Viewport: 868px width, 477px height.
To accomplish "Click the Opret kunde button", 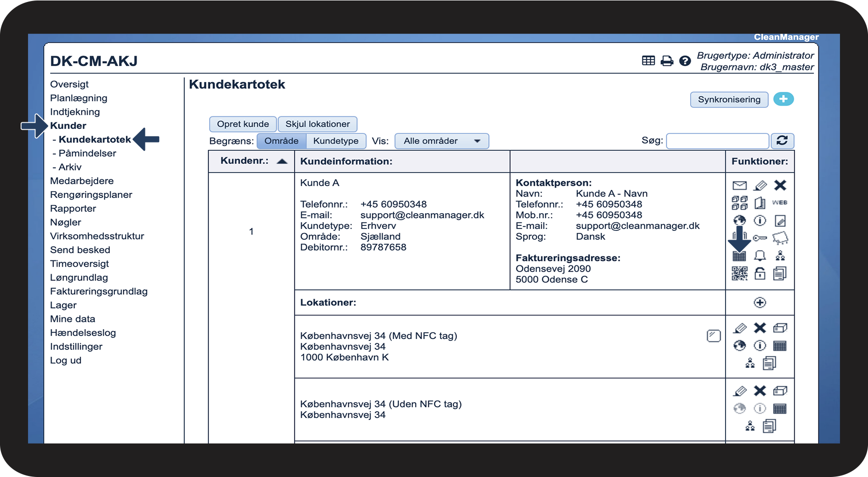I will 243,124.
